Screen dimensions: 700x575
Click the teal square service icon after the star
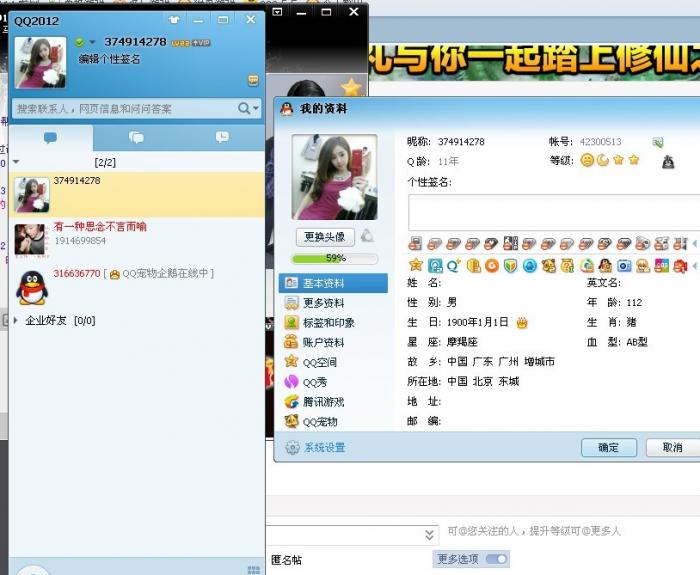435,266
